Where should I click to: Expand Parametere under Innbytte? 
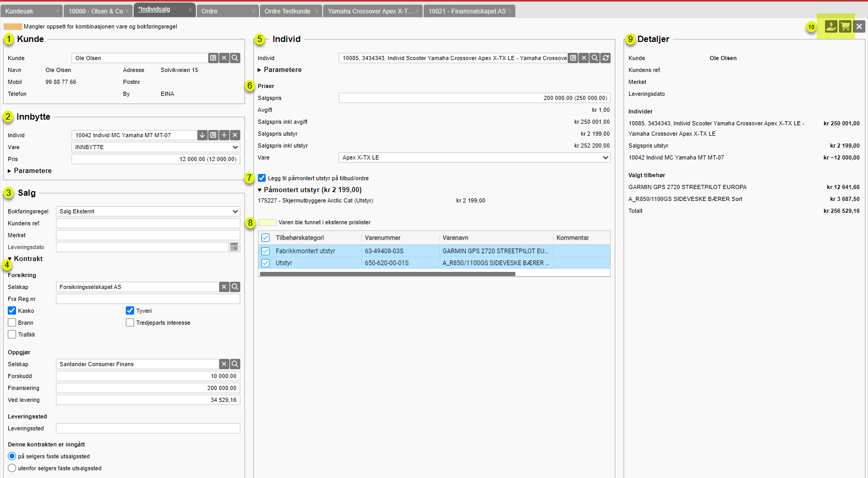(30, 171)
